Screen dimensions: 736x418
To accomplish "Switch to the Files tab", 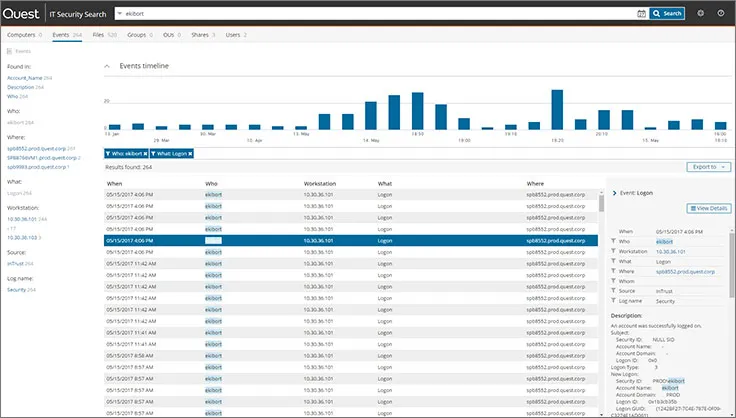I will coord(97,34).
